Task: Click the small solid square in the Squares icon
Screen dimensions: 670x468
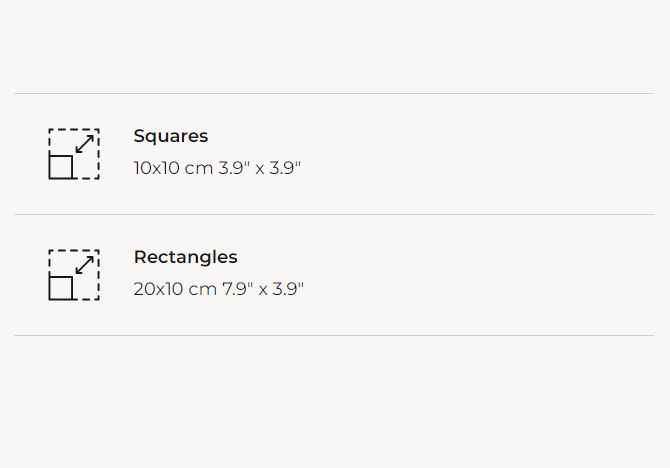Action: click(x=61, y=167)
